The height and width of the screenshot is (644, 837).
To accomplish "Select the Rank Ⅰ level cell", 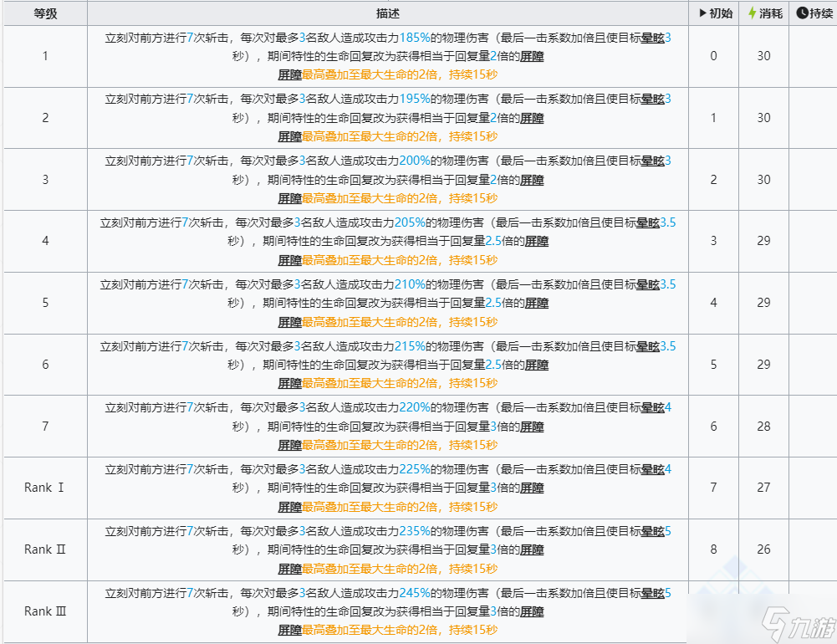I will click(x=45, y=488).
